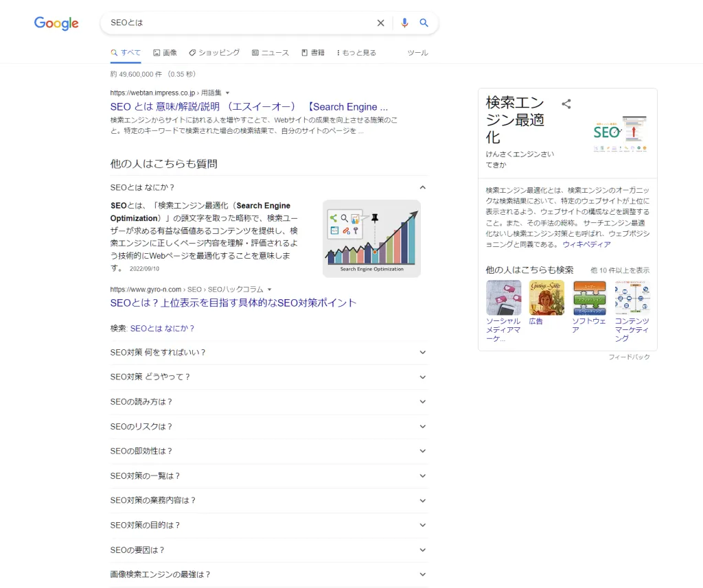
Task: Click the 2022/09/10 date text
Action: [x=144, y=269]
